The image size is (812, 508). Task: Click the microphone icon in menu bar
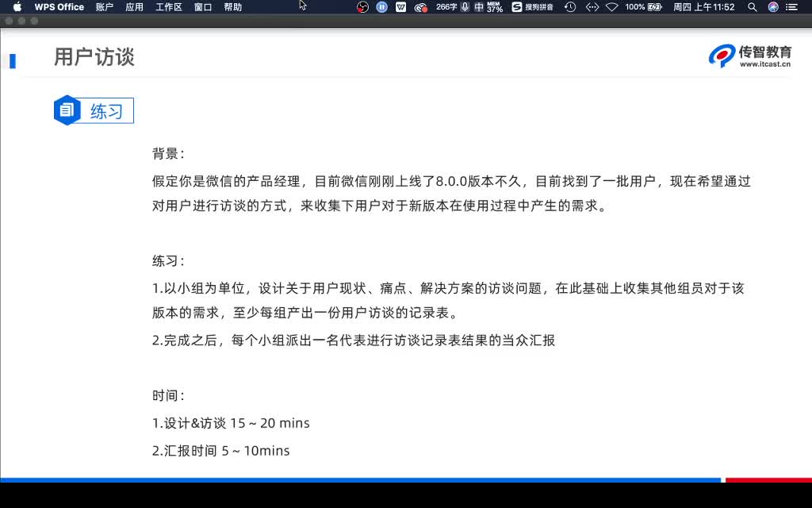pos(465,6)
